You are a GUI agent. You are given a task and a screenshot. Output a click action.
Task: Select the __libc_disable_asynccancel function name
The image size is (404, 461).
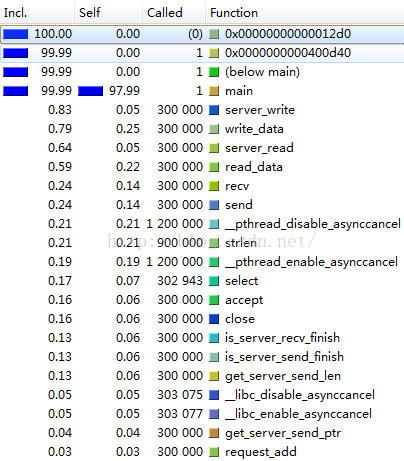point(300,395)
